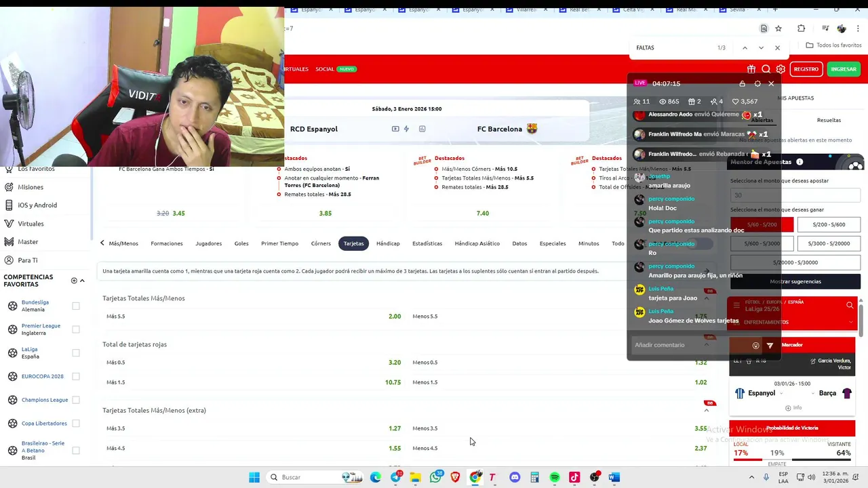The width and height of the screenshot is (868, 488).
Task: Switch to the Hándicap Asiático tab
Action: [x=477, y=243]
